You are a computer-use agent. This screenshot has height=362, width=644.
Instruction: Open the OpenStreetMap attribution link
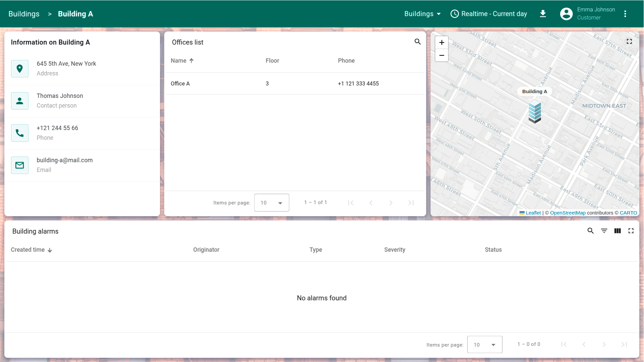(568, 213)
